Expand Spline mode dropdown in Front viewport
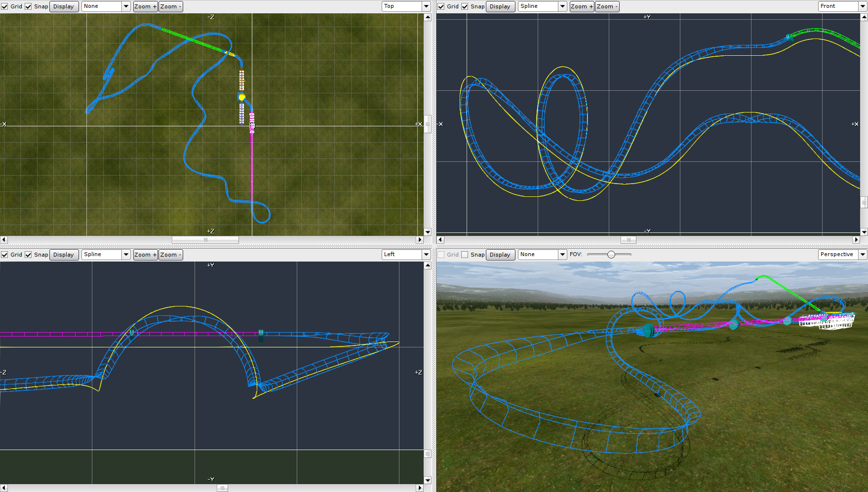The height and width of the screenshot is (492, 868). pos(562,6)
